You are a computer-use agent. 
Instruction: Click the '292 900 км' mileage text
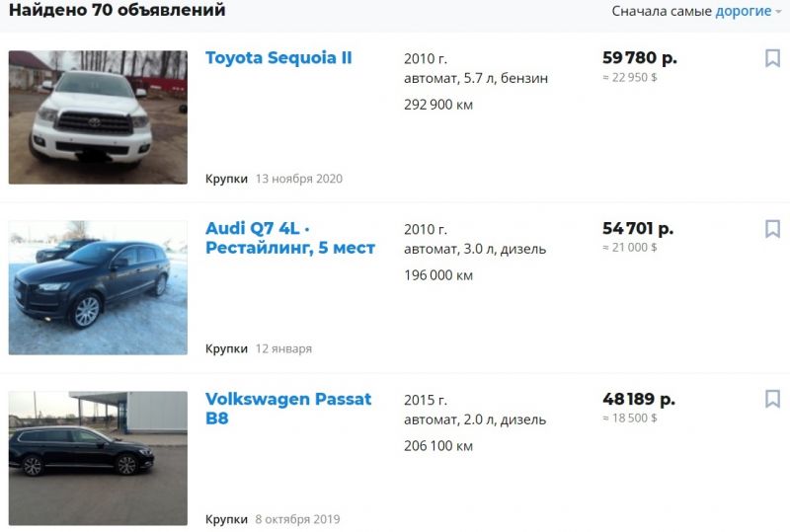(438, 105)
